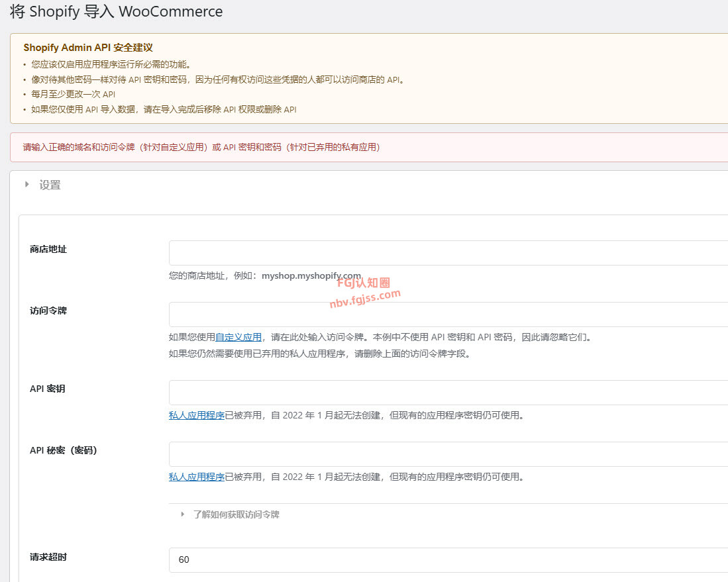Click the API 密钥 label
This screenshot has width=728, height=582.
click(x=47, y=389)
